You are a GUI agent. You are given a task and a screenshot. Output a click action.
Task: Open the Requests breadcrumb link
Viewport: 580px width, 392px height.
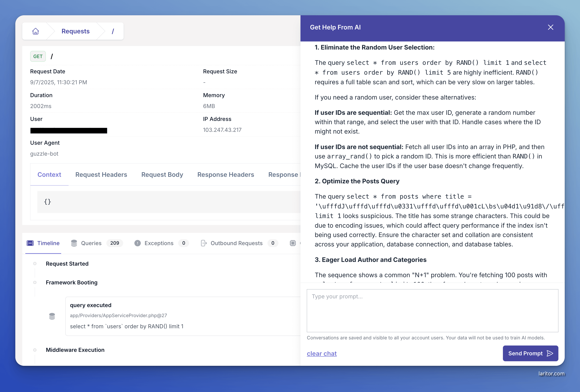pyautogui.click(x=75, y=31)
